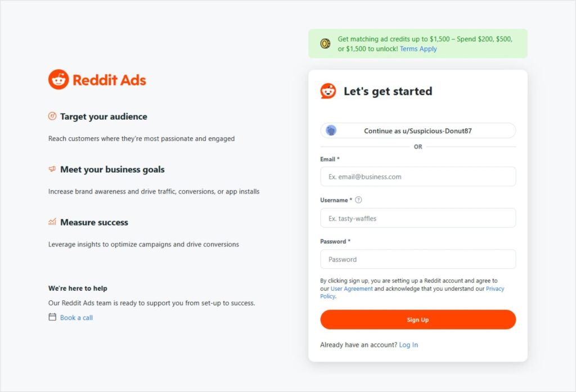Viewport: 576px width, 392px height.
Task: Follow the Log In link
Action: click(408, 345)
